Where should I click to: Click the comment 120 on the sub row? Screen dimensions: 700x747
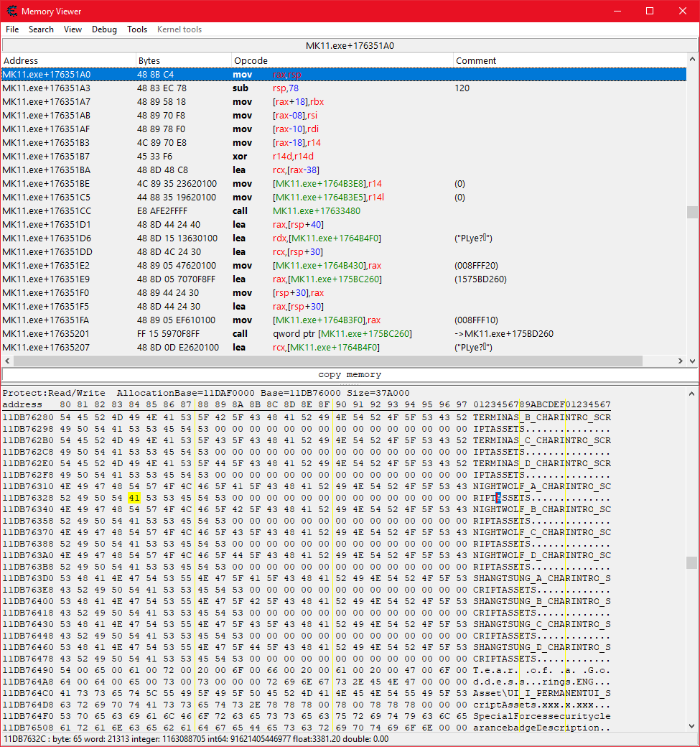(x=462, y=88)
